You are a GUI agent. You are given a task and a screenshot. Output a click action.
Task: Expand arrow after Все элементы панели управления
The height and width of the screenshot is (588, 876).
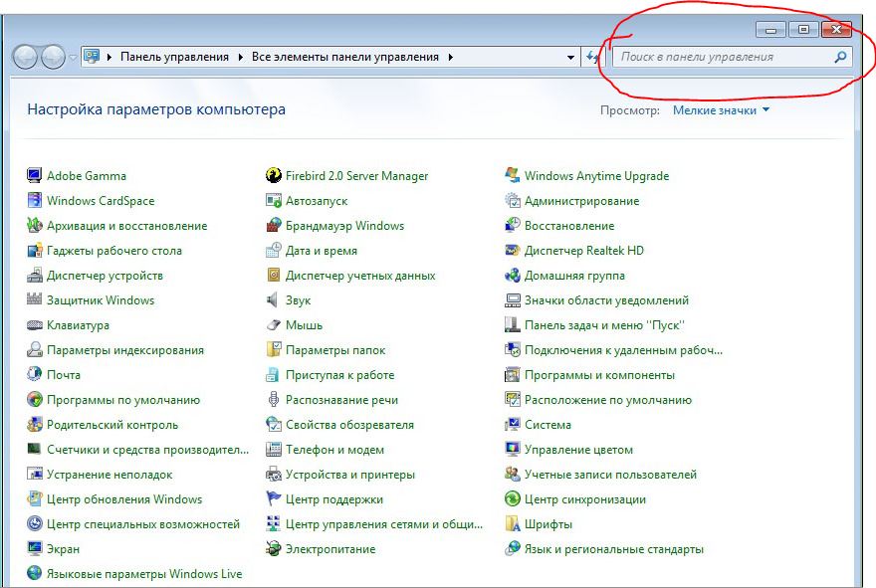[450, 57]
